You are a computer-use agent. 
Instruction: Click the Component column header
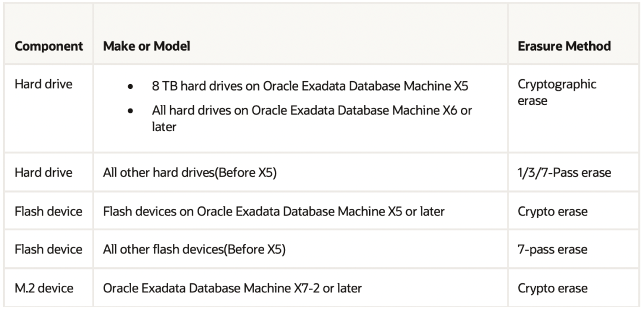click(48, 47)
